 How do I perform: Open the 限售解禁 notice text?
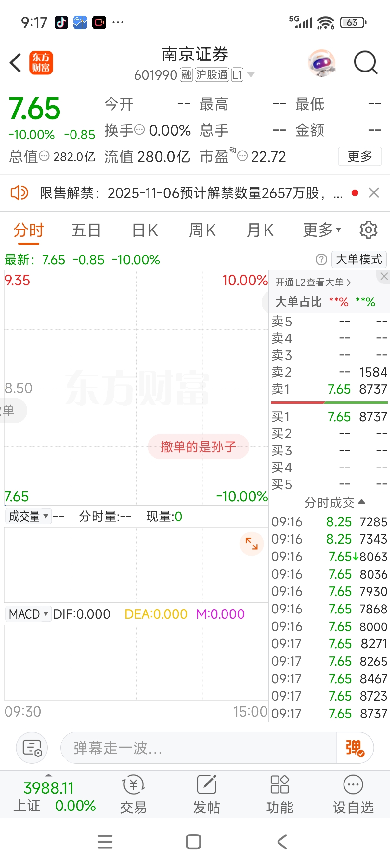[x=191, y=193]
